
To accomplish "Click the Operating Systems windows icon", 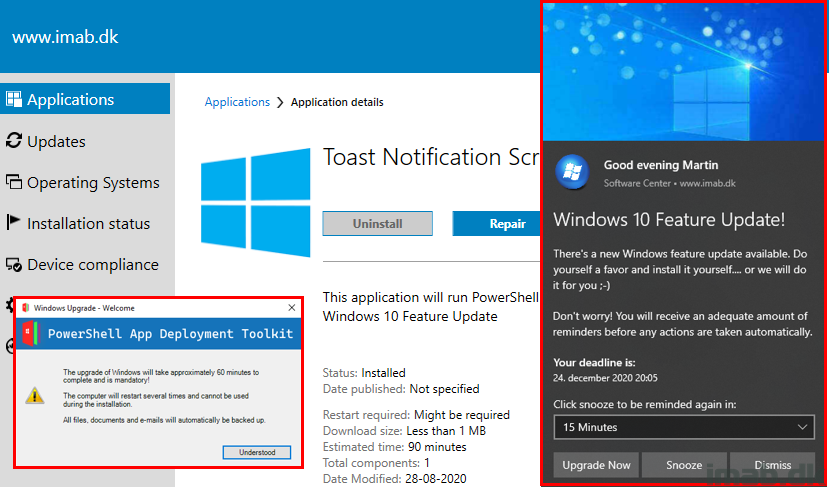I will 14,182.
